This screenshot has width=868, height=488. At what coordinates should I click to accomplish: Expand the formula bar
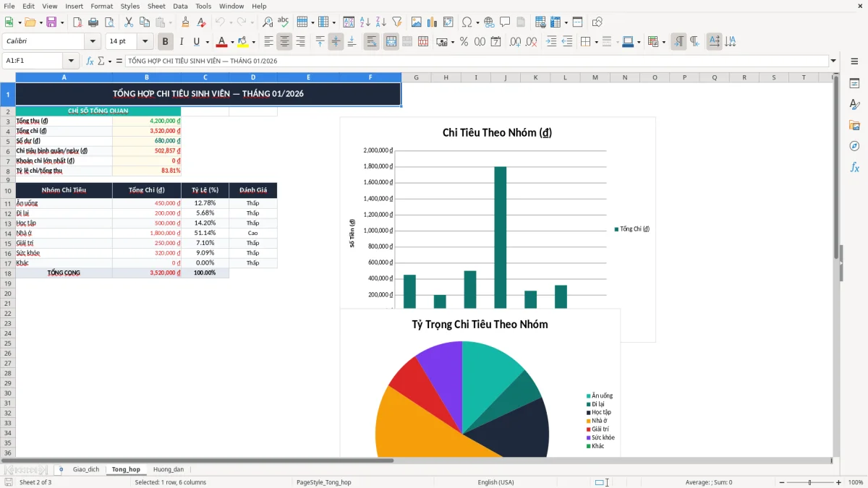coord(833,61)
